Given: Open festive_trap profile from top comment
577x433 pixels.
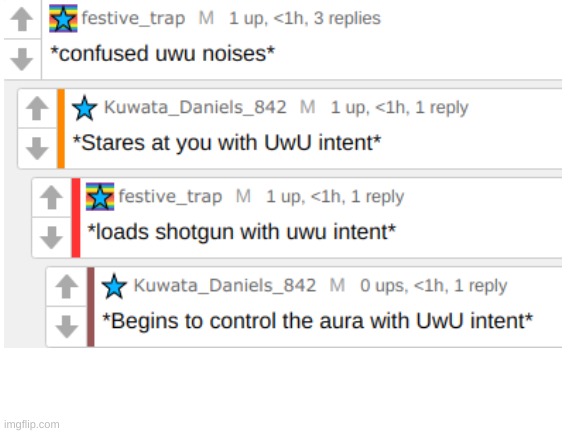Looking at the screenshot, I should (133, 18).
